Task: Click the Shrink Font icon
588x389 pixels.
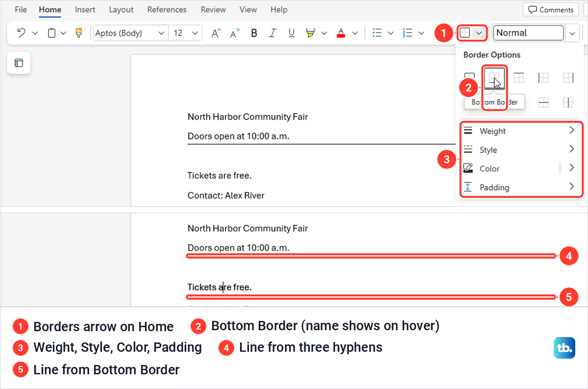Action: (x=235, y=33)
